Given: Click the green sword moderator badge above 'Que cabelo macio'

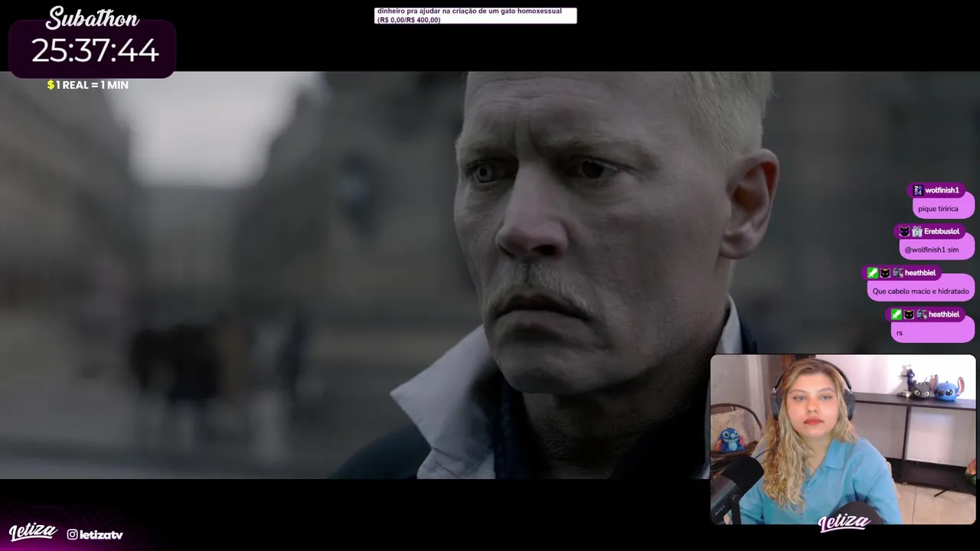Looking at the screenshot, I should coord(872,273).
